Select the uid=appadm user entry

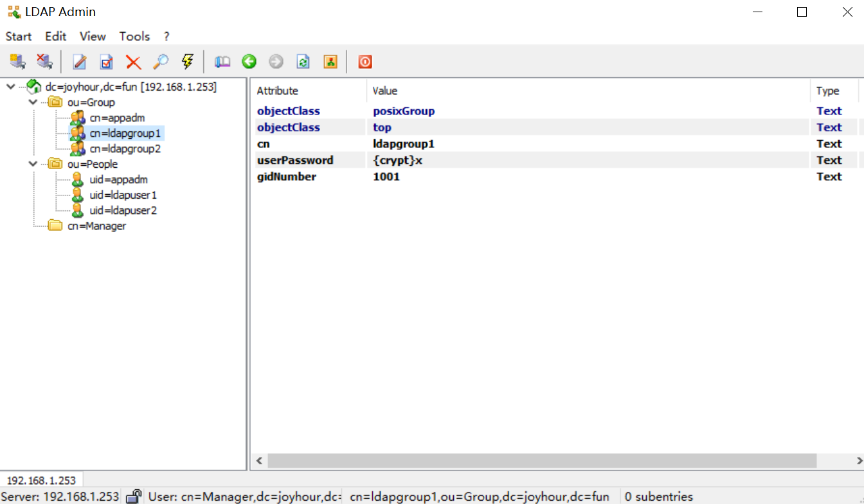coord(119,179)
